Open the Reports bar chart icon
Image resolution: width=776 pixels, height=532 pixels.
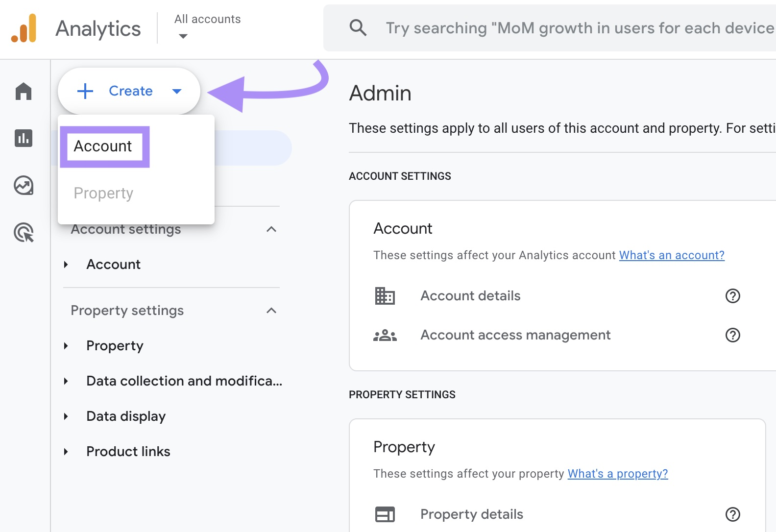coord(24,138)
